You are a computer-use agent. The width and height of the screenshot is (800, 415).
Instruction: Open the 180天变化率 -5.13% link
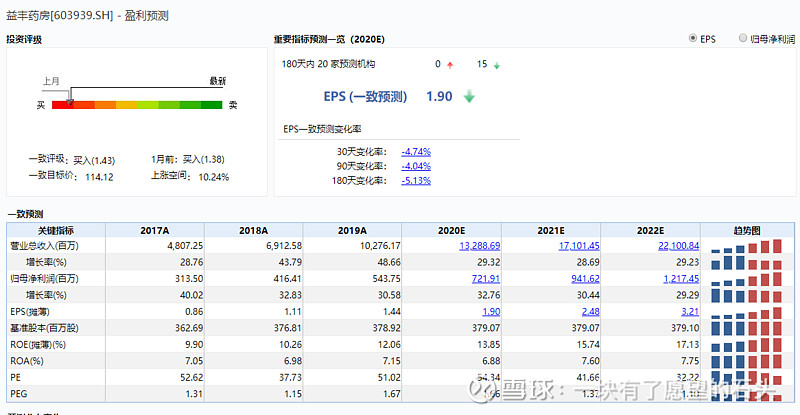[x=416, y=181]
